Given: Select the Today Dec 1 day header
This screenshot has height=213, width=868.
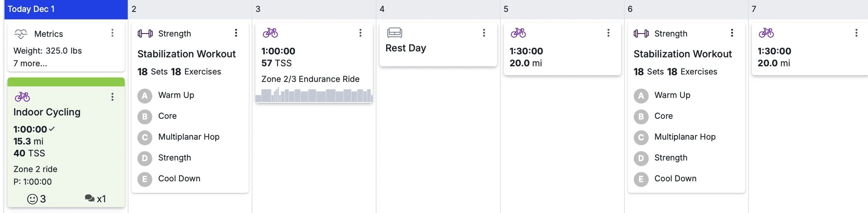Looking at the screenshot, I should (x=66, y=9).
